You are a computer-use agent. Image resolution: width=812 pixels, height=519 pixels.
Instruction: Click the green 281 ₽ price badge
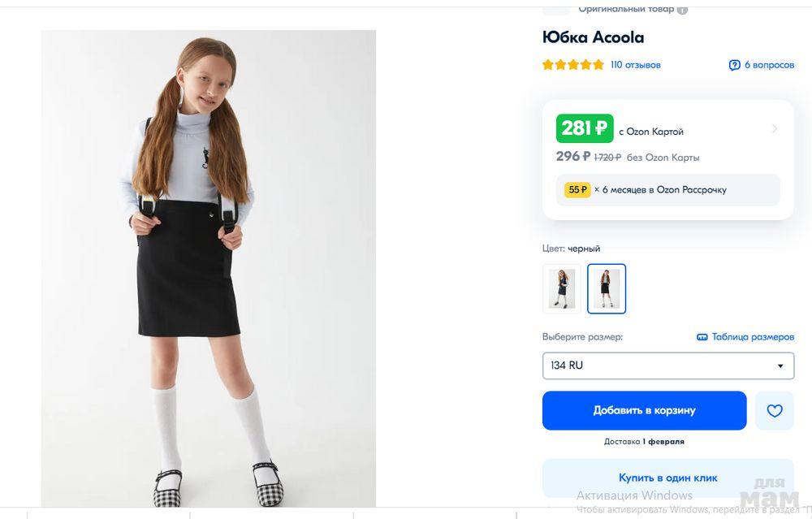point(585,128)
